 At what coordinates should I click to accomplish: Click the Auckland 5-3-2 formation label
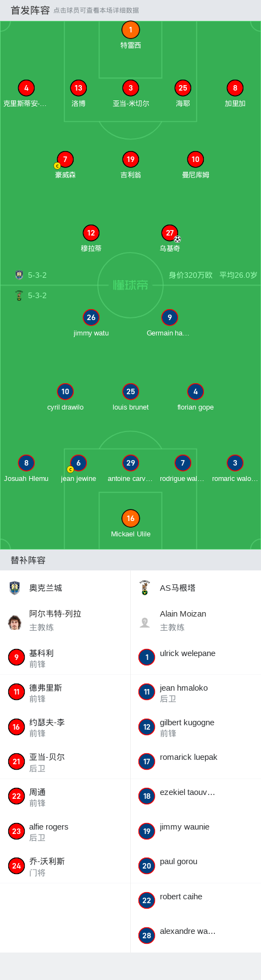tap(37, 275)
